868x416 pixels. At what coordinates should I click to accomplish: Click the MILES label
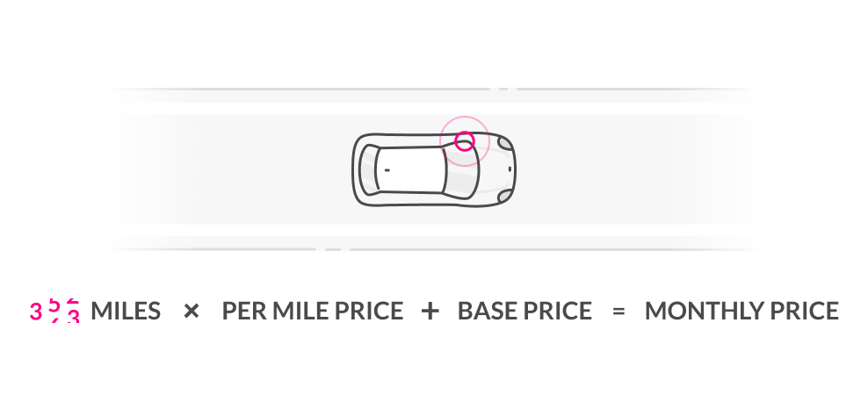click(126, 311)
